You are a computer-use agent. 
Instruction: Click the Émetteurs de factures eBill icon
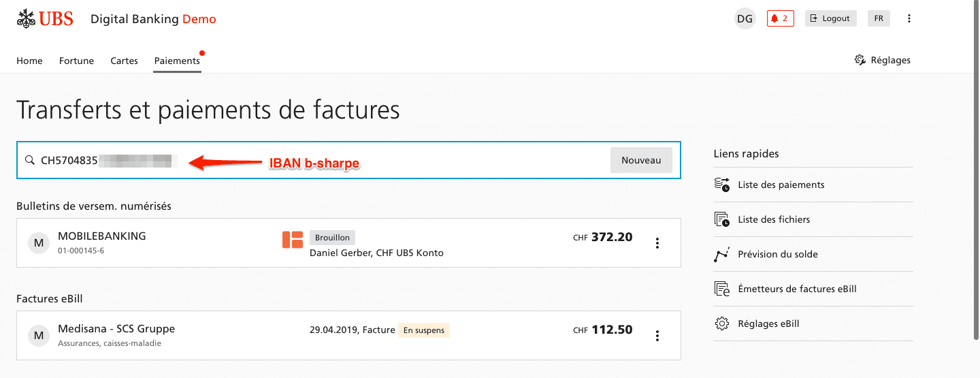click(722, 289)
